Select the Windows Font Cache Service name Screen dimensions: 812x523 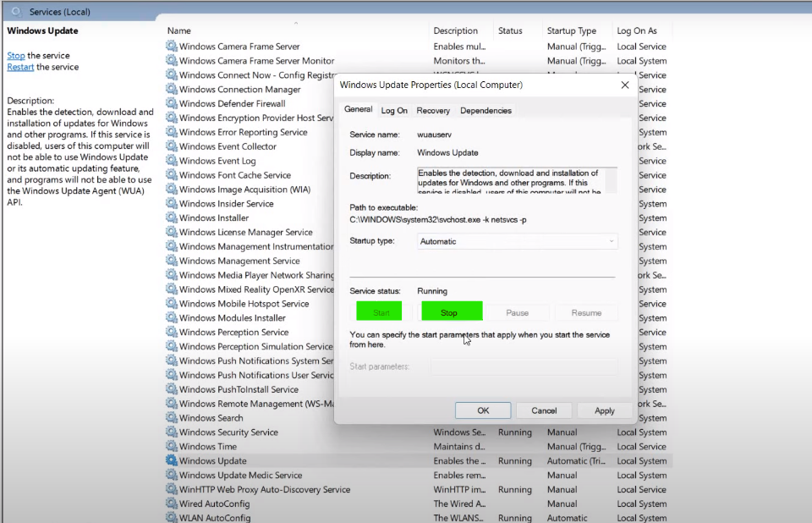point(234,175)
